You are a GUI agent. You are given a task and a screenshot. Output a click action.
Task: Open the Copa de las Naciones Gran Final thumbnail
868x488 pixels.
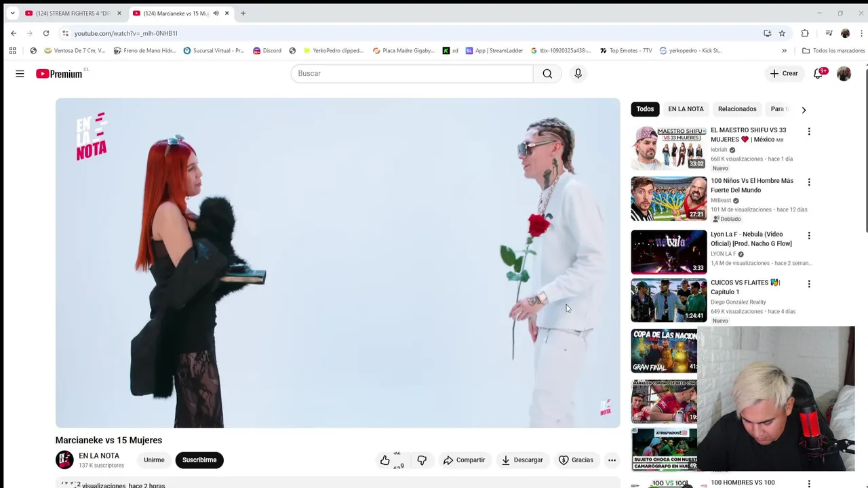664,351
